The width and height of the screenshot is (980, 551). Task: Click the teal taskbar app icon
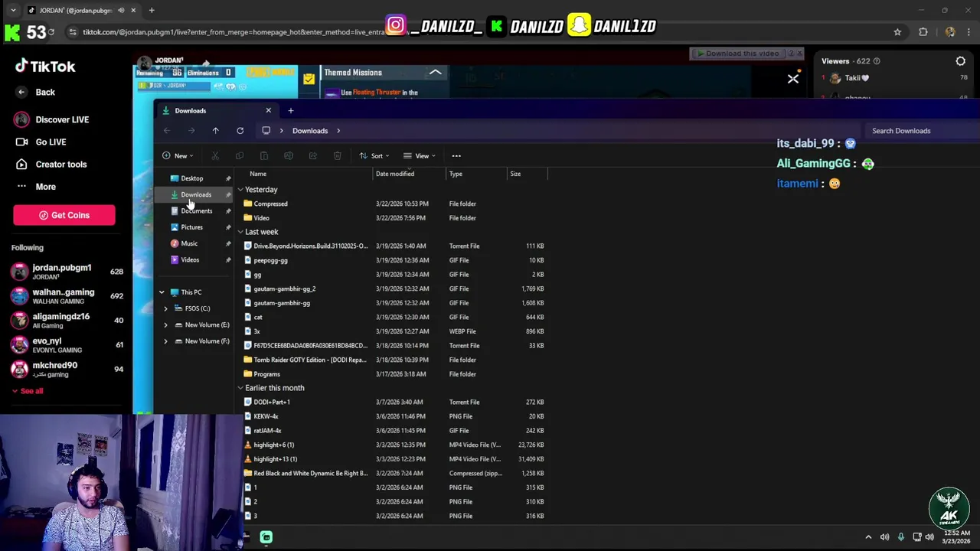click(x=266, y=537)
